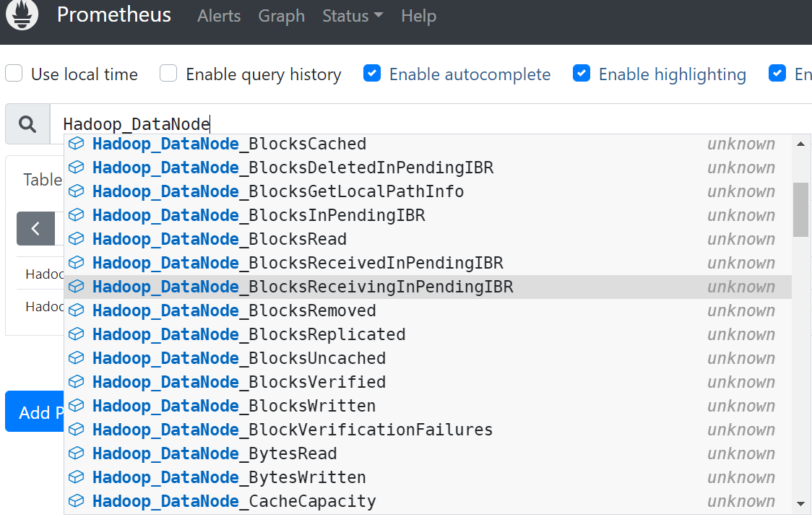Viewport: 812px width, 517px height.
Task: Click the Prometheus flame logo icon
Action: click(22, 15)
